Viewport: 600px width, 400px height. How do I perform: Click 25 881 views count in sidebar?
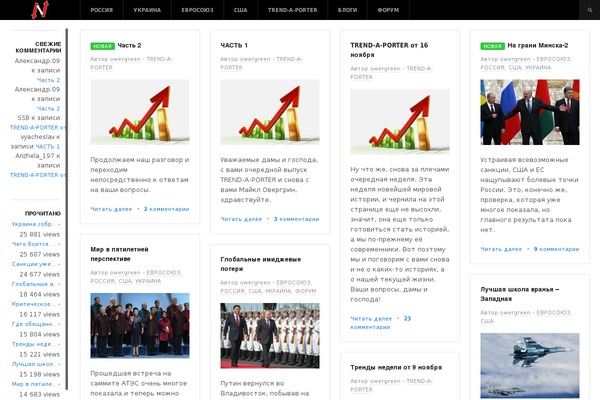click(x=40, y=234)
